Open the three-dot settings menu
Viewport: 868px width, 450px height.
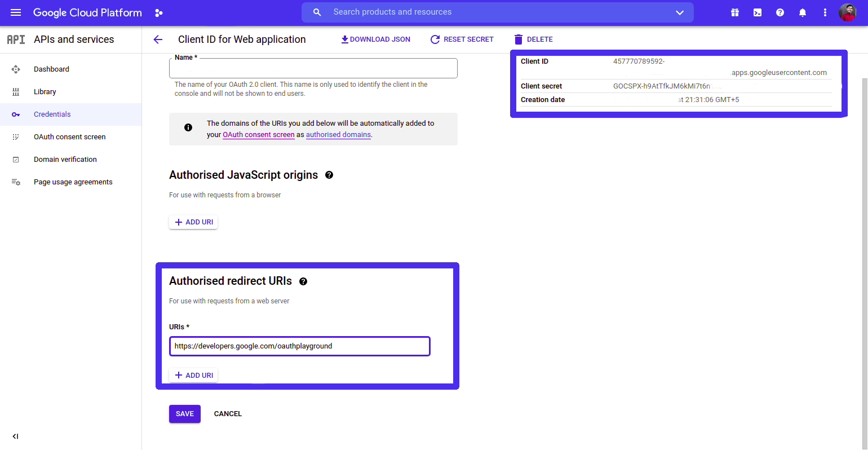coord(825,12)
